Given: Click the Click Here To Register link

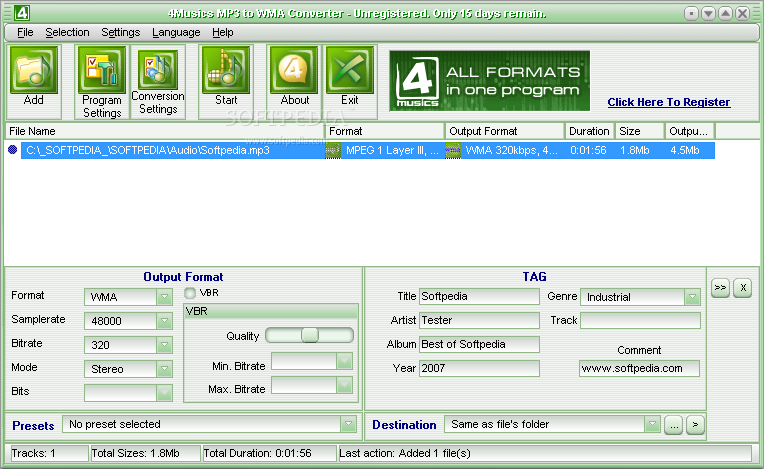Looking at the screenshot, I should (x=668, y=102).
